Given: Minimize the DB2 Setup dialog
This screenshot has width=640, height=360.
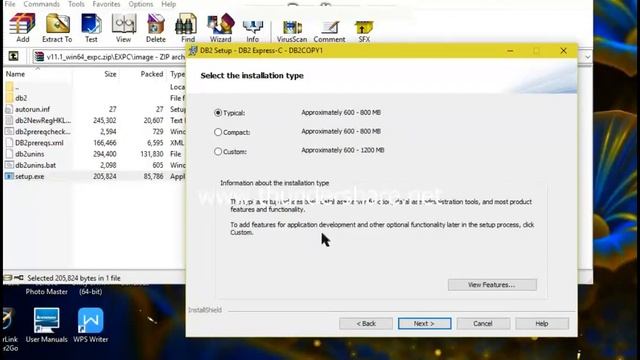Looking at the screenshot, I should click(x=510, y=51).
